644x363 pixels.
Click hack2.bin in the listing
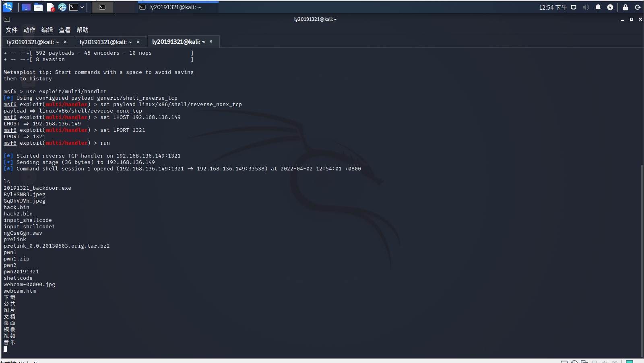point(18,214)
